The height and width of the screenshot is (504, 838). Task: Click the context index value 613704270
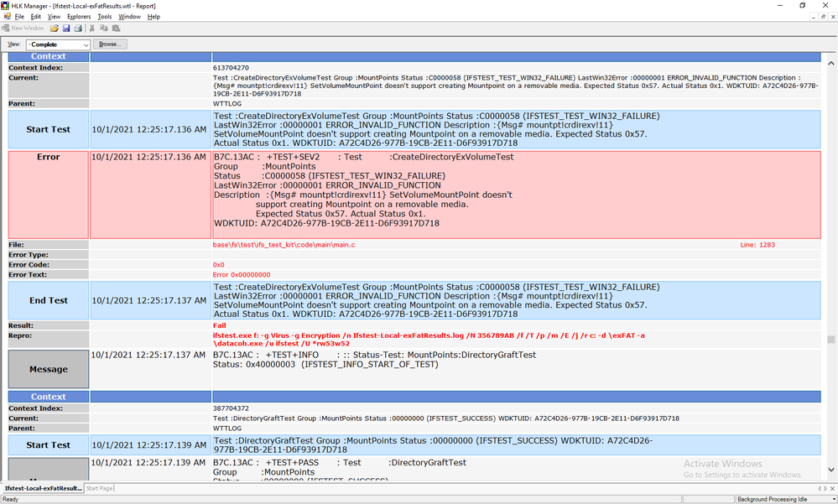pyautogui.click(x=231, y=68)
